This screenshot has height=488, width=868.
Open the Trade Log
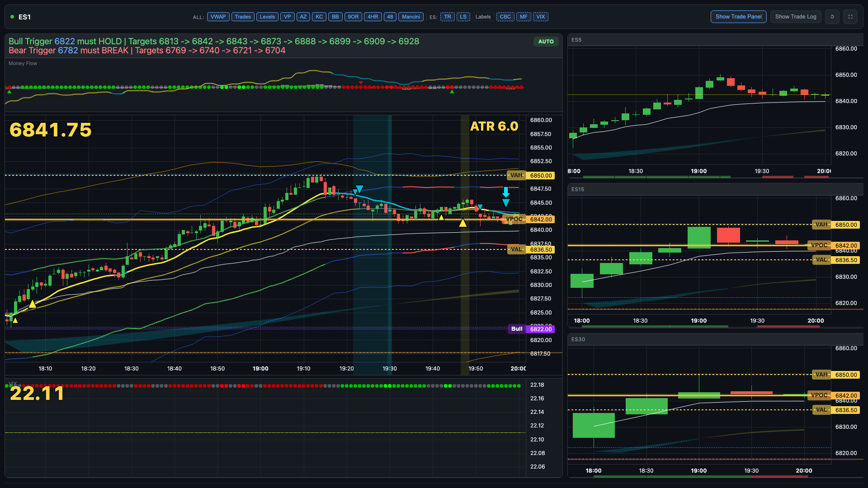[796, 16]
